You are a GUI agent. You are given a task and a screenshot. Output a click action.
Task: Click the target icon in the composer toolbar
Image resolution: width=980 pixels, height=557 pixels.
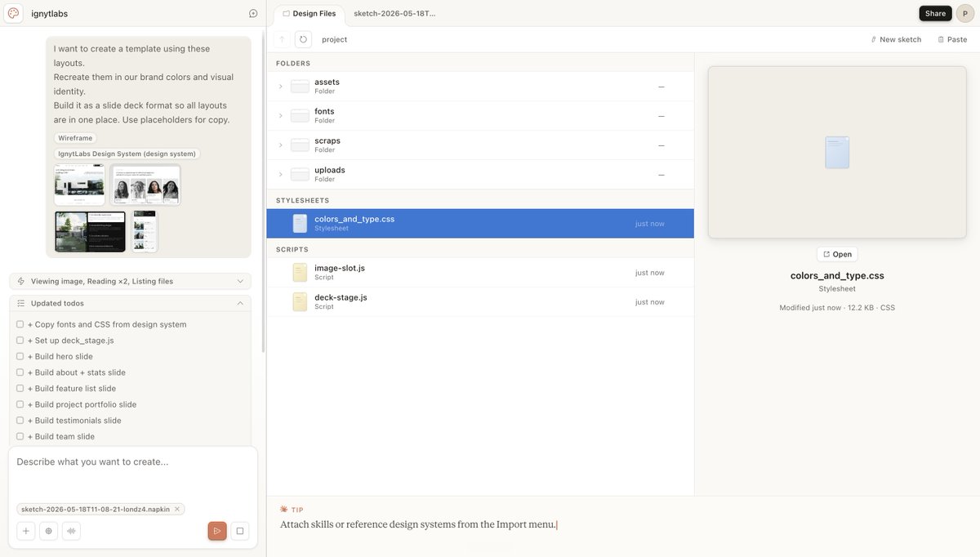(49, 531)
